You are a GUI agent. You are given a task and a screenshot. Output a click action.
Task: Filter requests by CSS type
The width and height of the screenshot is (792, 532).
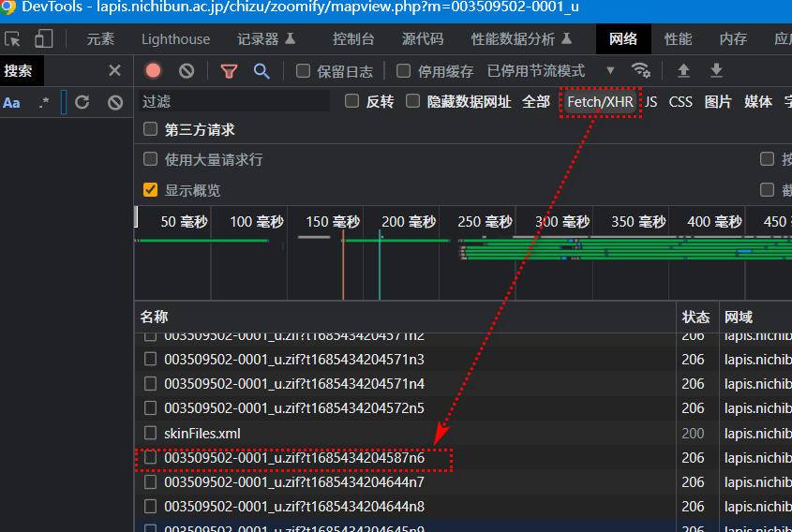pyautogui.click(x=680, y=101)
